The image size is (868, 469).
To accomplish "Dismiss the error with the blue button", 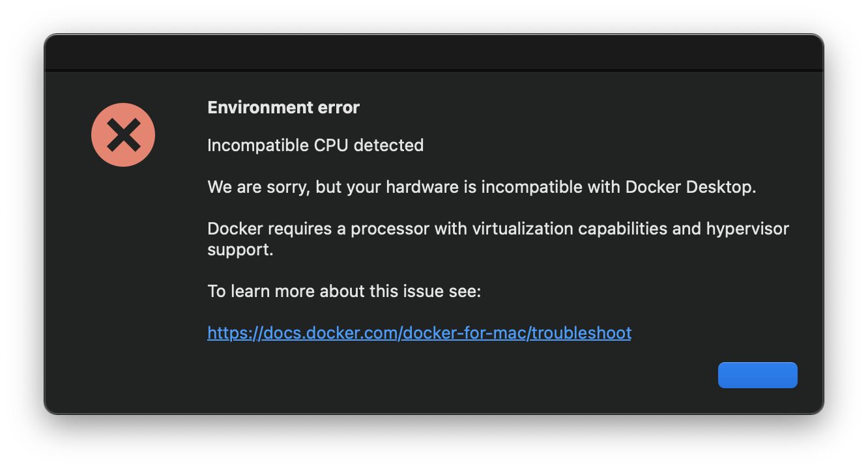I will [757, 375].
